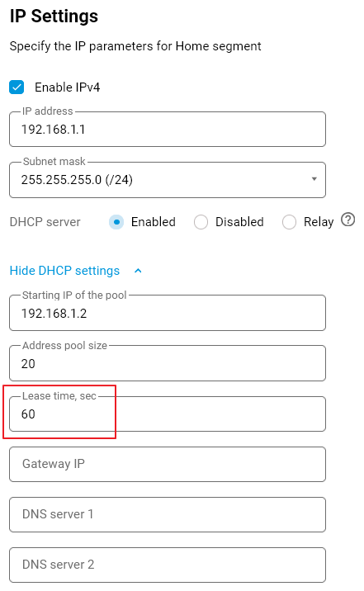Click the Address pool size field
The image size is (364, 591).
(x=168, y=363)
